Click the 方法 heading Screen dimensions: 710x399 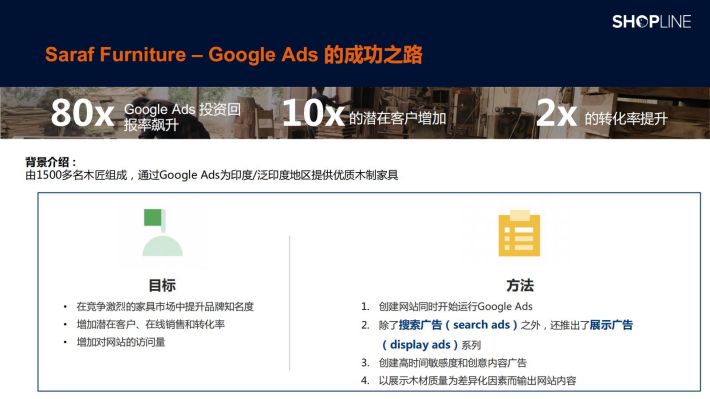tap(520, 285)
